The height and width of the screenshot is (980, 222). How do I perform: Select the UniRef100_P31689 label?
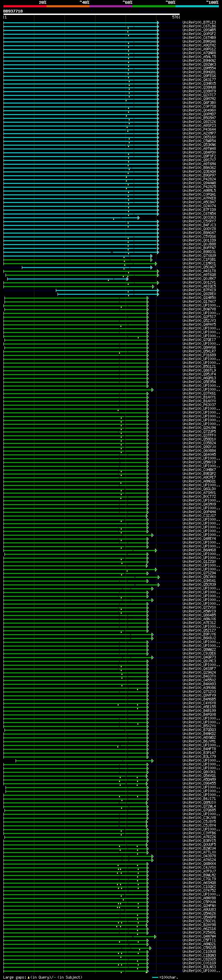tap(199, 355)
